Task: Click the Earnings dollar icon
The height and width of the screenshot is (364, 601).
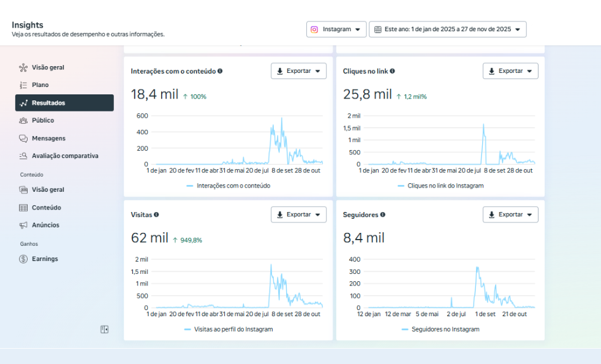Action: click(x=23, y=259)
